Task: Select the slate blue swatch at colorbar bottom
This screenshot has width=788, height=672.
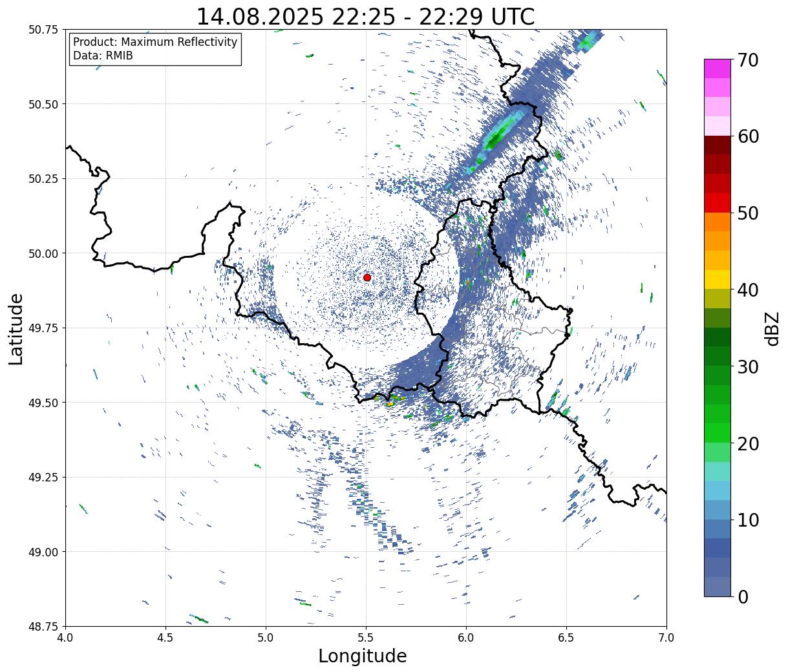Action: tap(718, 586)
